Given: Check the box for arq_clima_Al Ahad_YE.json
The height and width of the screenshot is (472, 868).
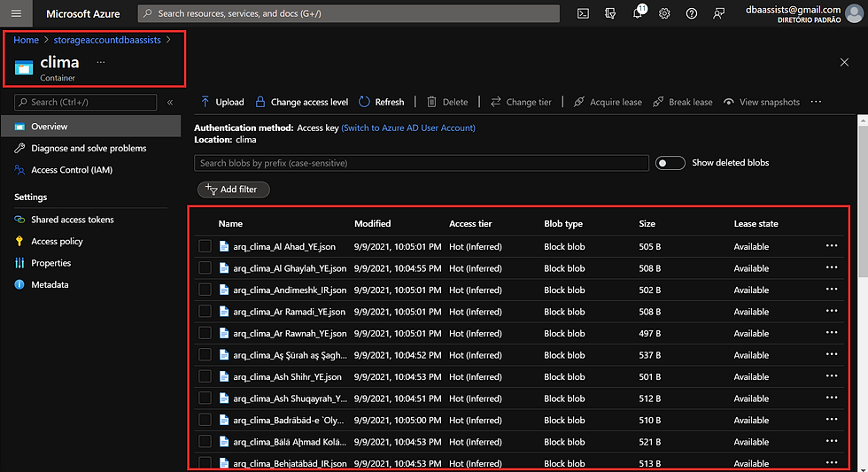Looking at the screenshot, I should (205, 247).
